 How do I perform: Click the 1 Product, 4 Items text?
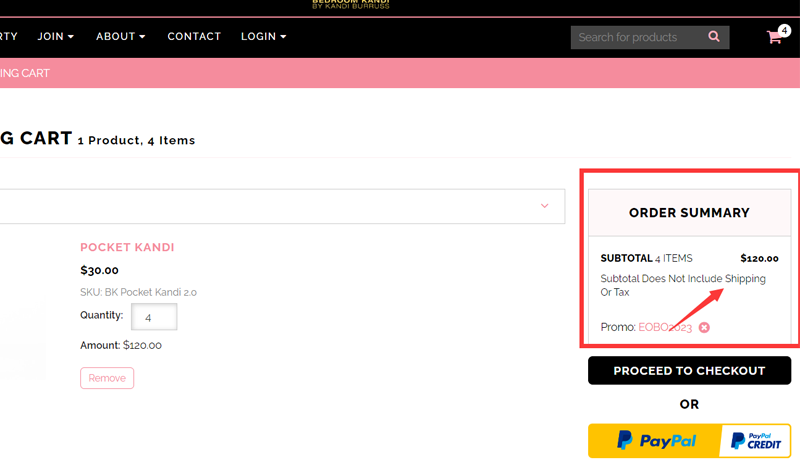click(x=136, y=140)
